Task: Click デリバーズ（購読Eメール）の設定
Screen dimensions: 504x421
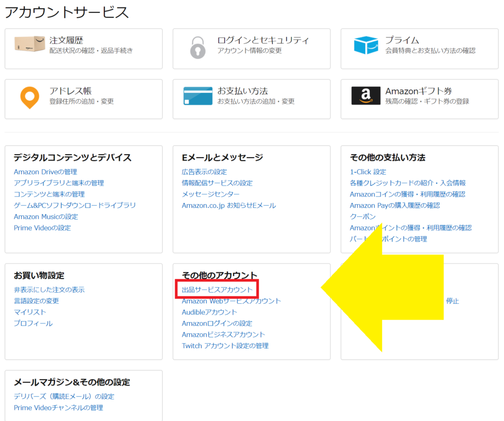Action: (64, 396)
